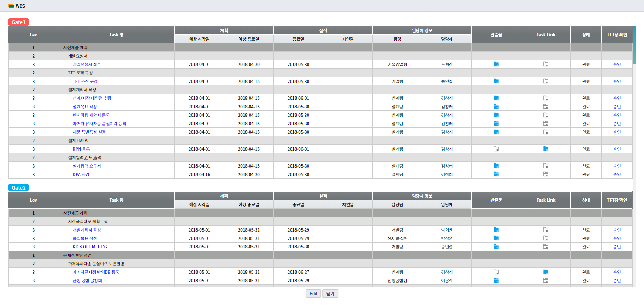The width and height of the screenshot is (644, 306).
Task: Click 승인 link for 제품 특별특성 설정
Action: [617, 132]
